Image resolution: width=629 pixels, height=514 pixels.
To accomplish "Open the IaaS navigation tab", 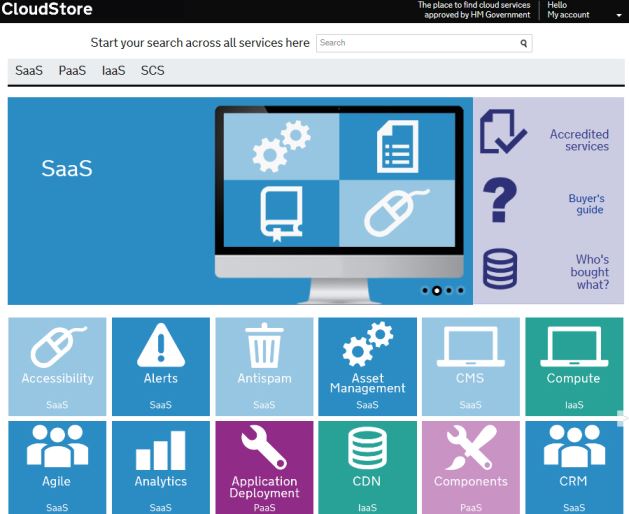I will [x=114, y=71].
